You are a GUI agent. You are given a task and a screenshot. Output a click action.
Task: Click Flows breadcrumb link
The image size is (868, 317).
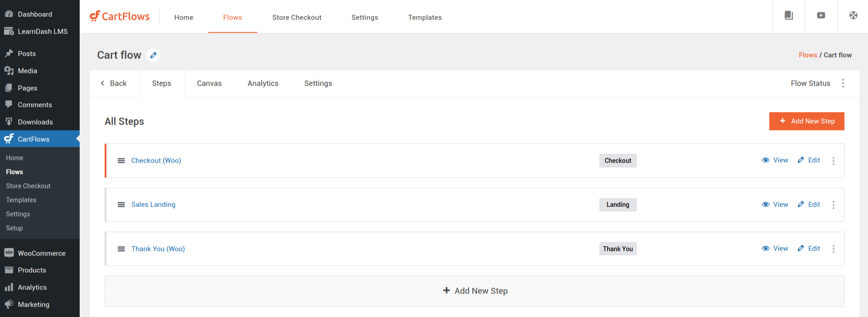coord(808,55)
